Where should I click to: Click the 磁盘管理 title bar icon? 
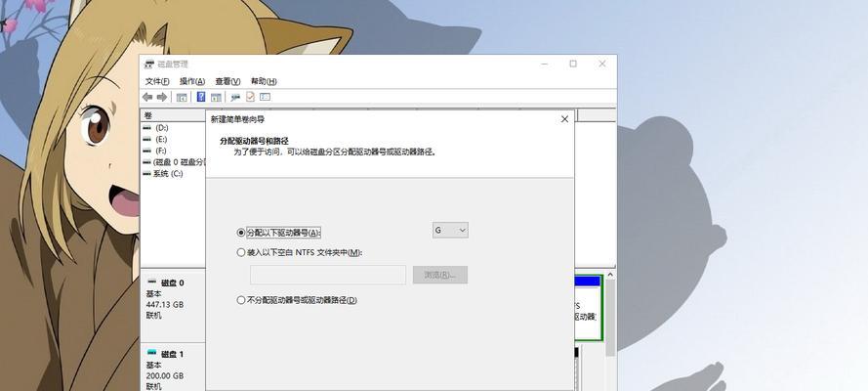(x=149, y=65)
